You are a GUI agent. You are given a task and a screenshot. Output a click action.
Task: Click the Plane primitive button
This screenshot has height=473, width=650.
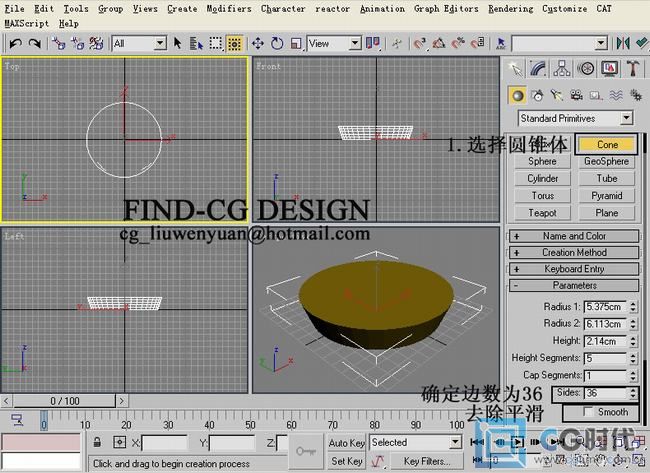coord(606,213)
